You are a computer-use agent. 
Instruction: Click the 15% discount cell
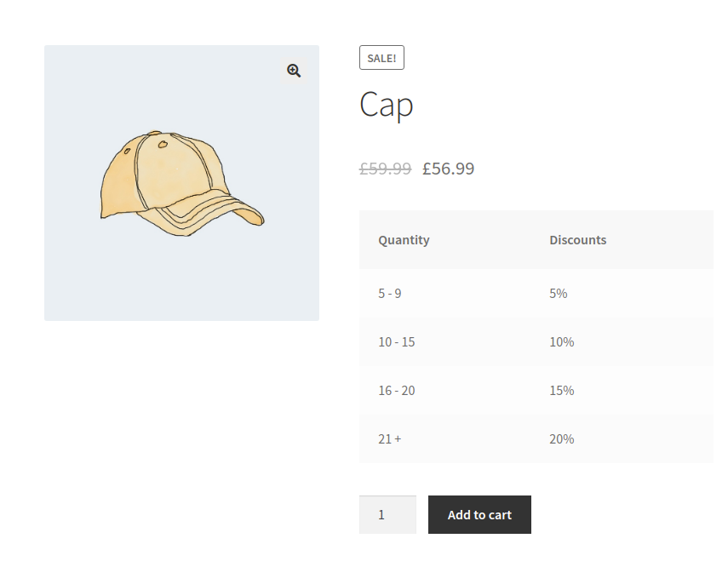click(562, 391)
